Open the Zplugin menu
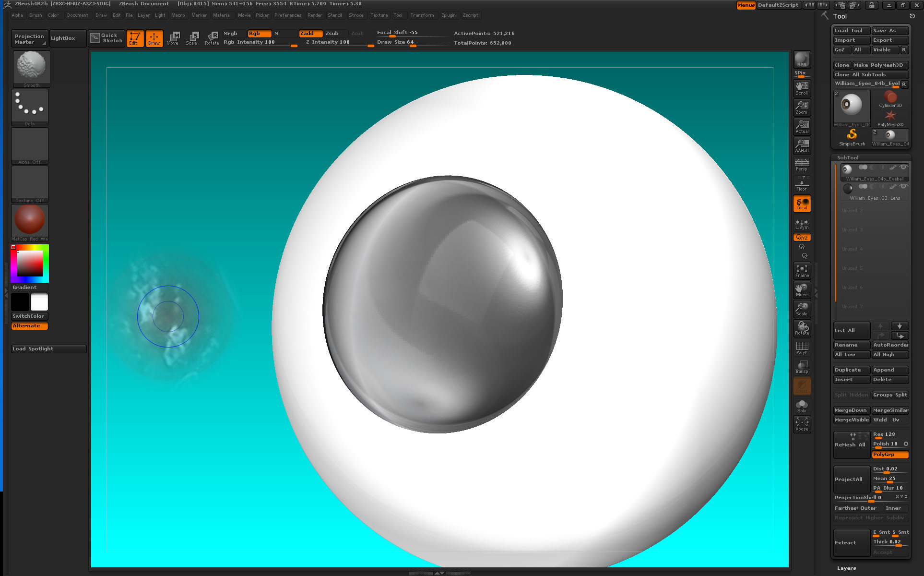The image size is (924, 576). pos(448,15)
